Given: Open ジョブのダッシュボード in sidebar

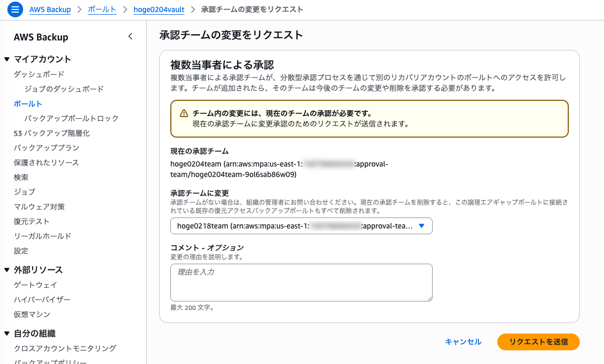Looking at the screenshot, I should pyautogui.click(x=64, y=89).
